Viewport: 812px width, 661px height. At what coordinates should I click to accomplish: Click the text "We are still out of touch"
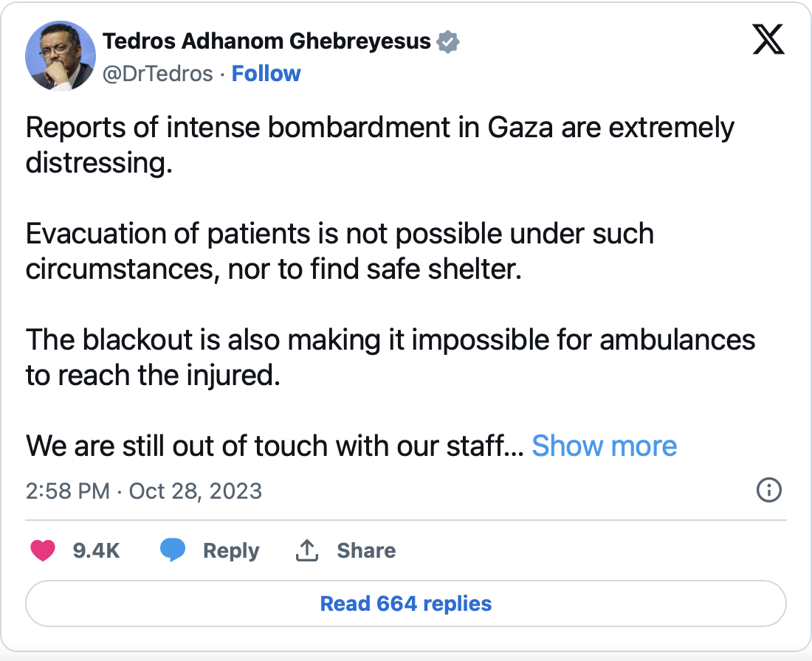click(x=173, y=446)
